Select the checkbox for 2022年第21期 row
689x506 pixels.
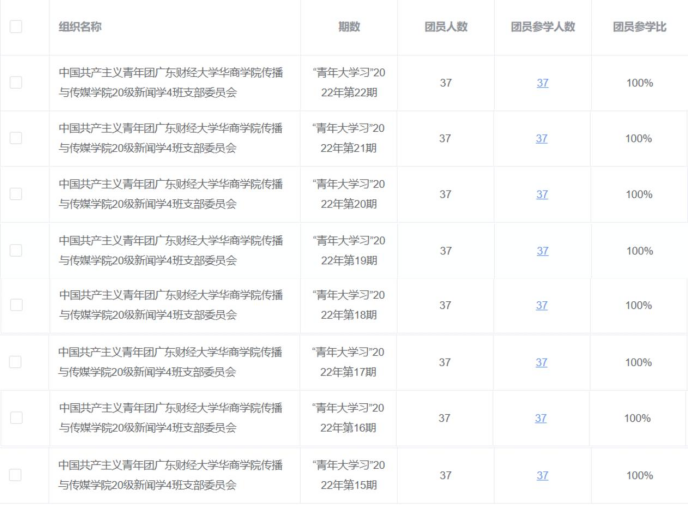click(16, 138)
